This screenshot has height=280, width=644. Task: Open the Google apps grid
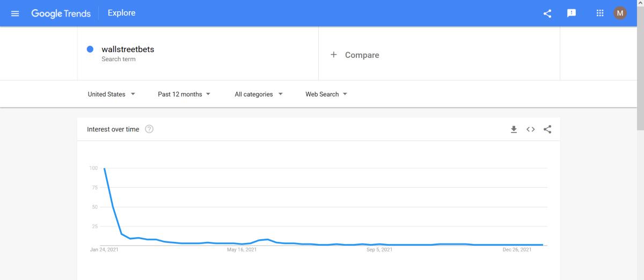point(600,13)
